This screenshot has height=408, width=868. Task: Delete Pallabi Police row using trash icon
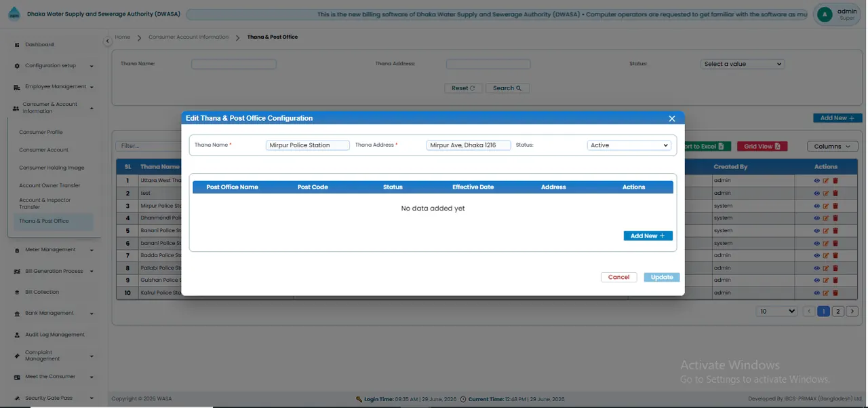[835, 268]
